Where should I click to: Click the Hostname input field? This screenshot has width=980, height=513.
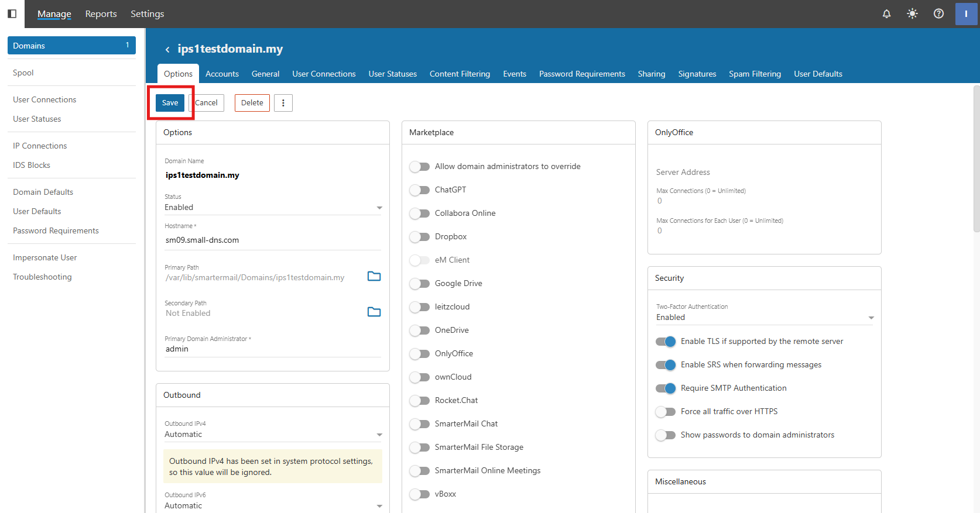[273, 240]
